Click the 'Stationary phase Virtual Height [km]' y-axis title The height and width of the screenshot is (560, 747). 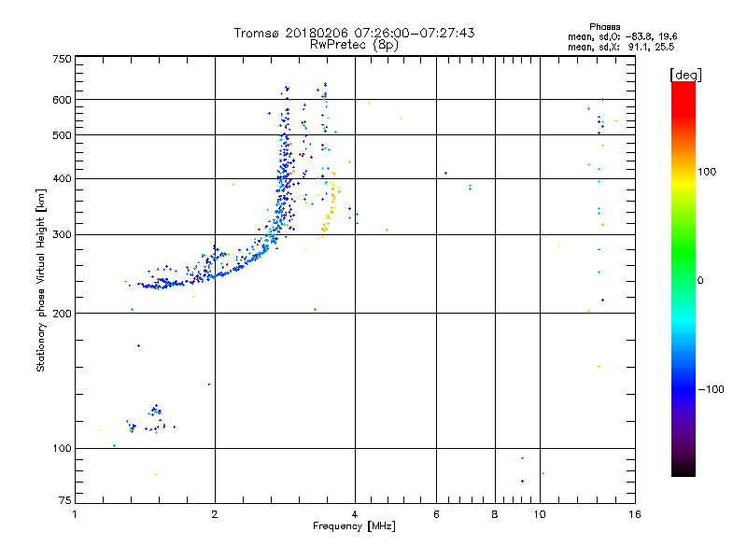40,281
